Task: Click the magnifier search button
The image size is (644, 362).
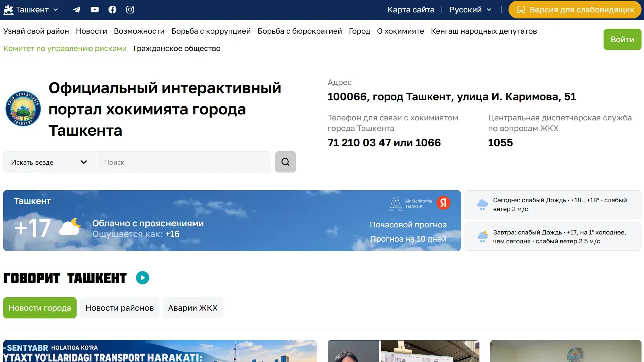Action: click(x=285, y=162)
